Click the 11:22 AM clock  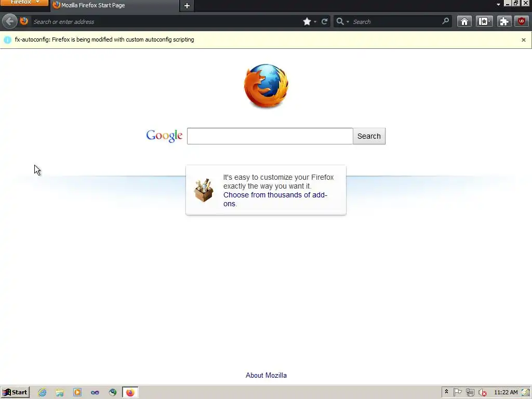(x=506, y=392)
